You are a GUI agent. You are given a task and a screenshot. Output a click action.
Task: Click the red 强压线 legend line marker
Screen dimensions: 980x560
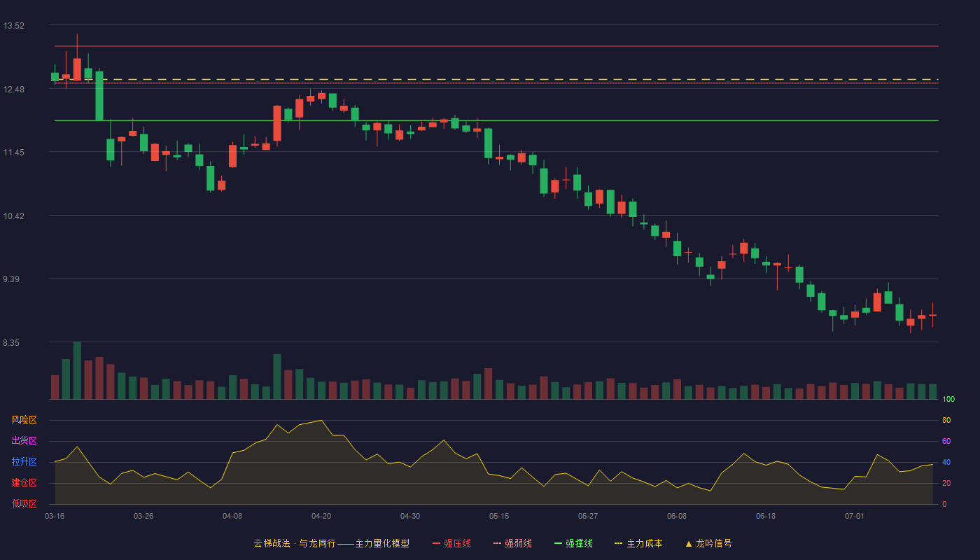point(437,543)
